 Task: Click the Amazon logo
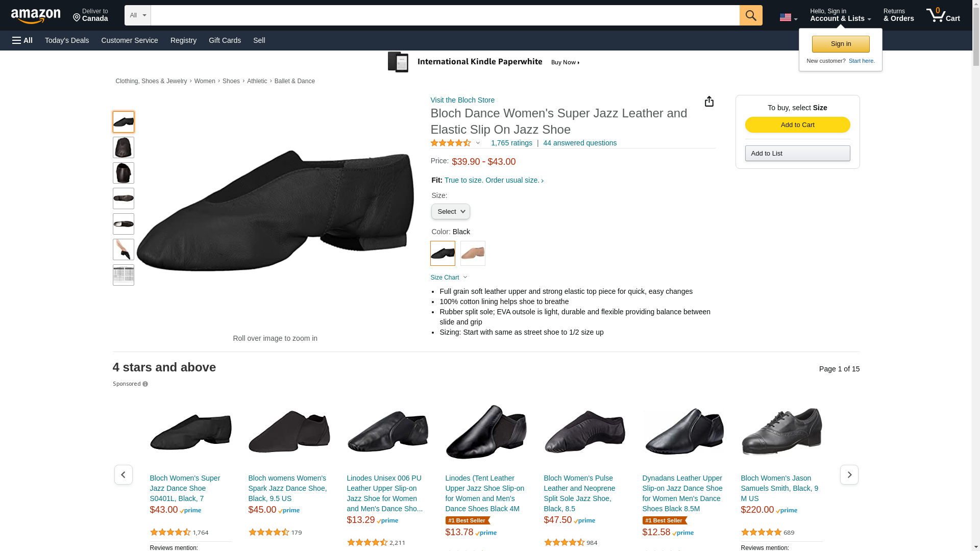(x=36, y=16)
